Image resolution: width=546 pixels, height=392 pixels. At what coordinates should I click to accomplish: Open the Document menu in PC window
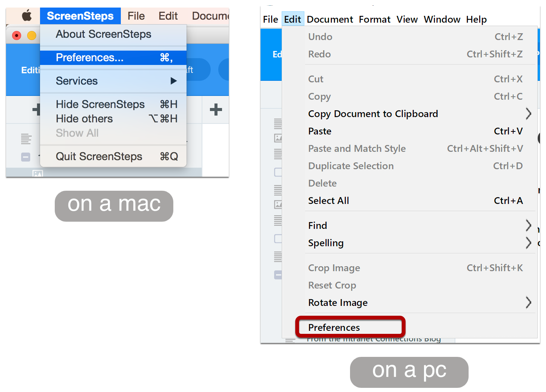tap(330, 19)
